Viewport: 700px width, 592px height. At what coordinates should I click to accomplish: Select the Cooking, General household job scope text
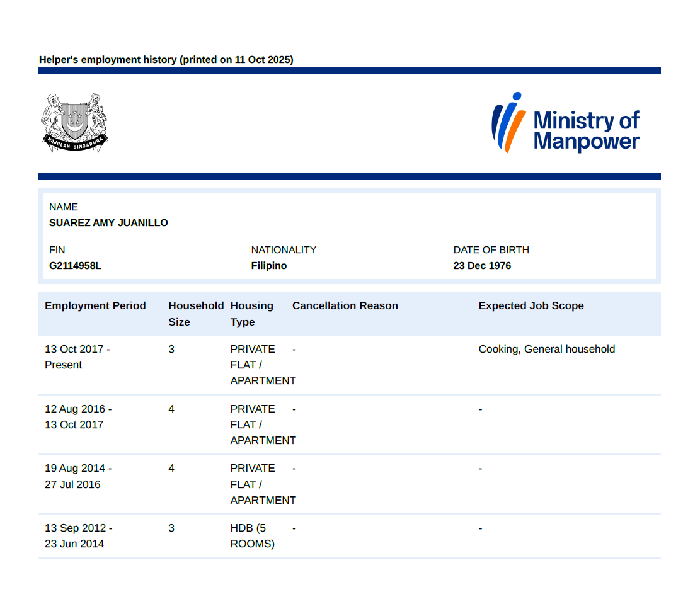(547, 349)
